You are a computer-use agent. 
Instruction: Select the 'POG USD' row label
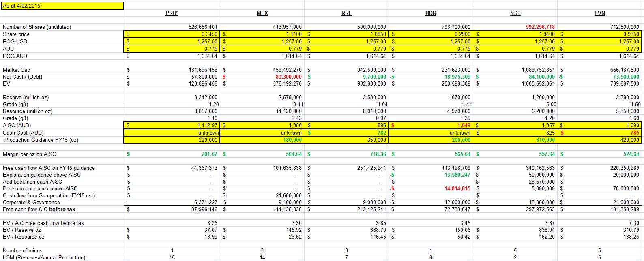coord(15,41)
